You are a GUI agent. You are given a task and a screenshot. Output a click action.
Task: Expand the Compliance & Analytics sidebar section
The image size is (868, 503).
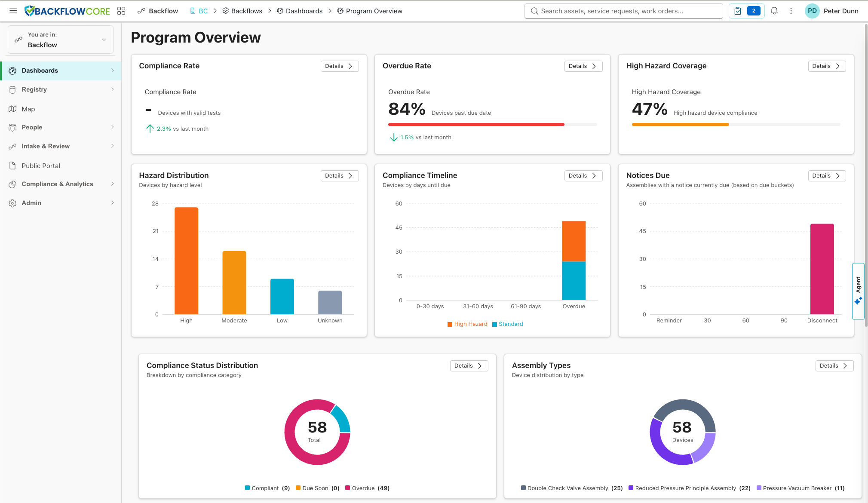(x=57, y=184)
